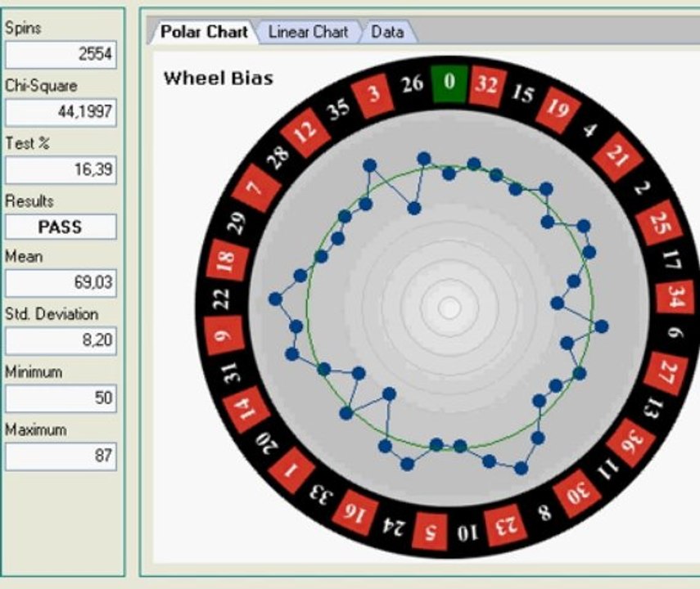Click the Spins field showing 2554
The height and width of the screenshot is (589, 700).
point(61,55)
